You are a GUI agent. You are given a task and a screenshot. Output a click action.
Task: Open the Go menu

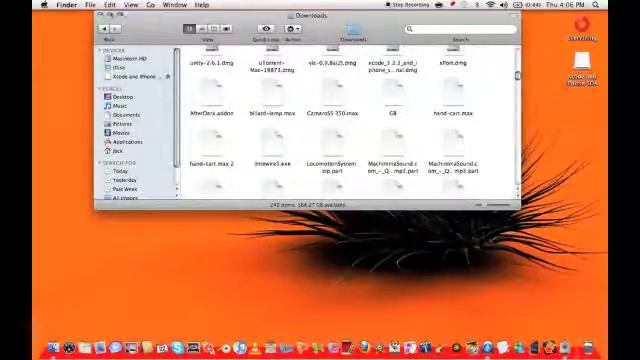pyautogui.click(x=150, y=5)
